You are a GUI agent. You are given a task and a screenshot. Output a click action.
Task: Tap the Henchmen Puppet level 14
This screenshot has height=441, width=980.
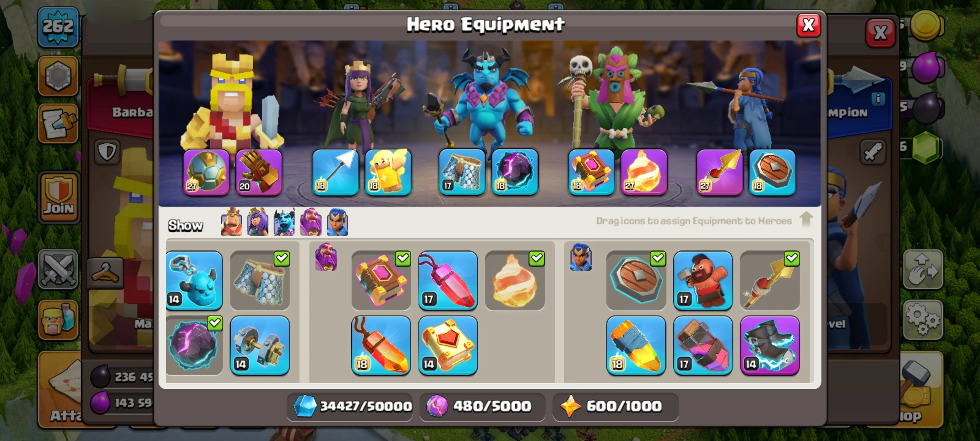tap(194, 281)
